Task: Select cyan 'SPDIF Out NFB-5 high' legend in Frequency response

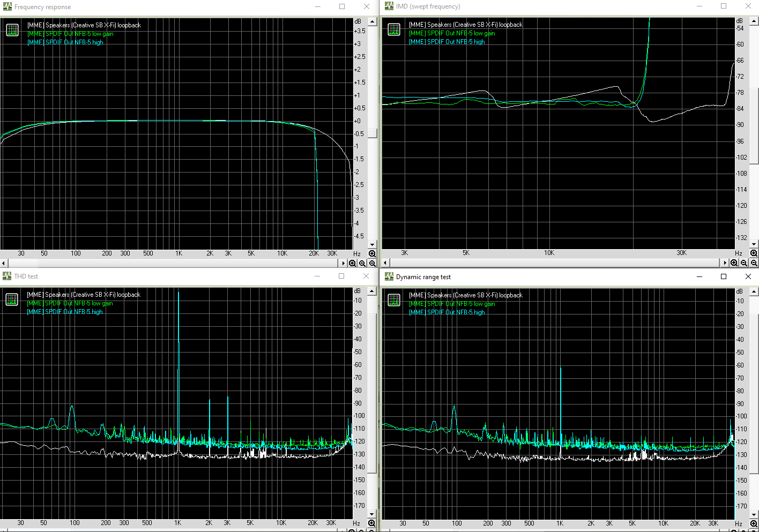Action: [x=65, y=42]
